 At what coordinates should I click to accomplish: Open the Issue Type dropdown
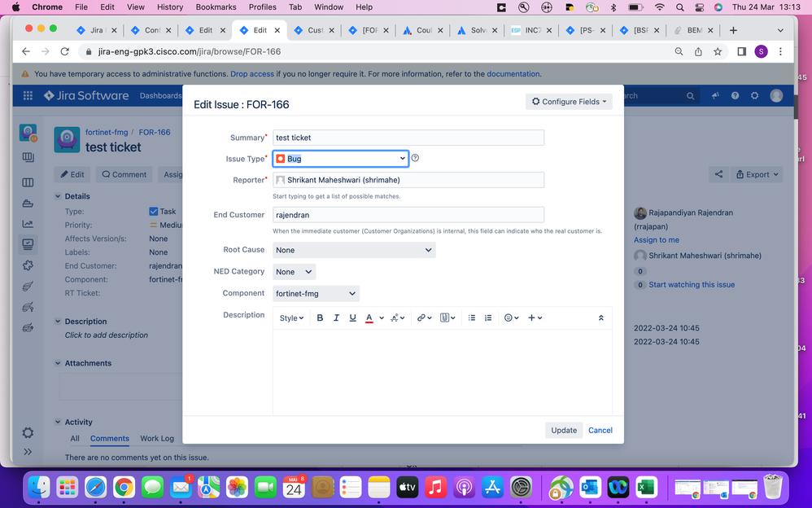(341, 159)
